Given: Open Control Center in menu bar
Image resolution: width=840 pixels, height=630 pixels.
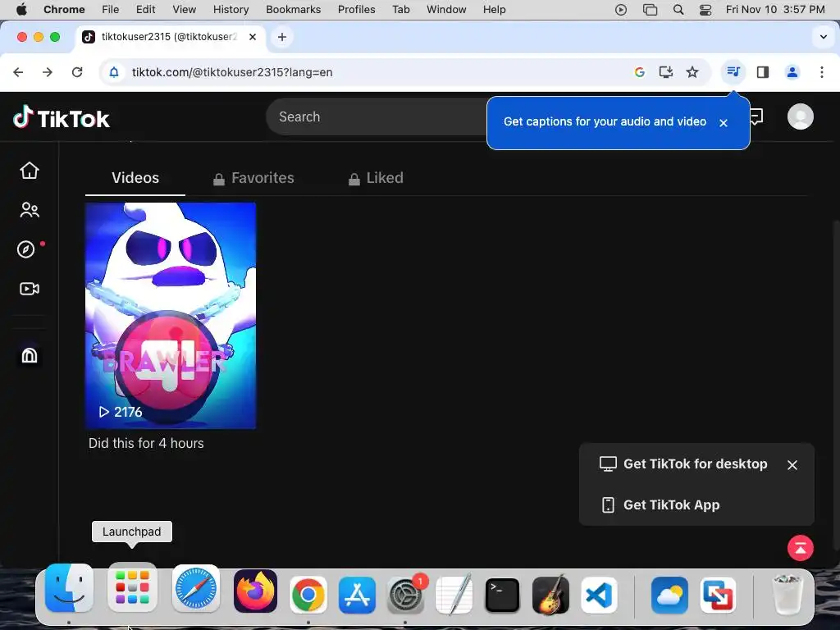Looking at the screenshot, I should click(x=705, y=9).
